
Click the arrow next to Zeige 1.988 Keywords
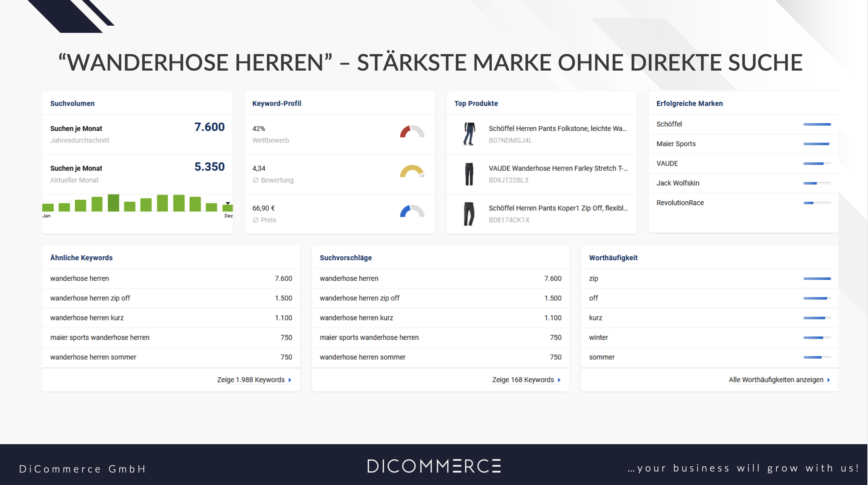pyautogui.click(x=290, y=380)
